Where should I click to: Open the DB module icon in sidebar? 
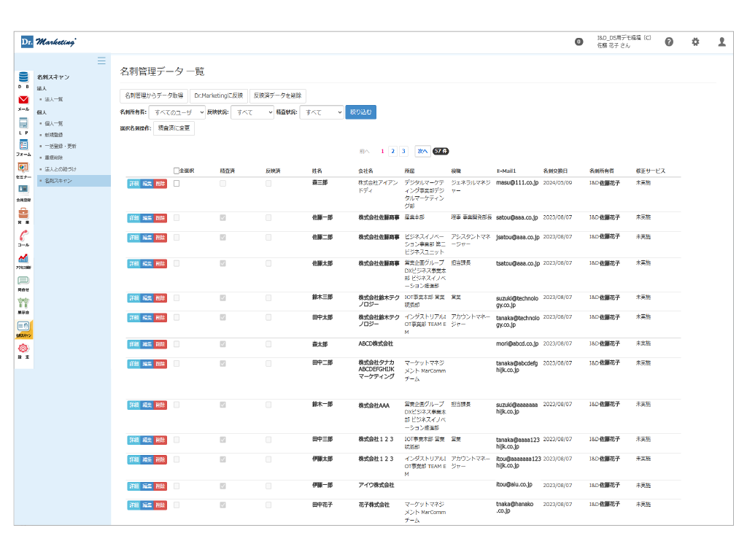pyautogui.click(x=23, y=77)
